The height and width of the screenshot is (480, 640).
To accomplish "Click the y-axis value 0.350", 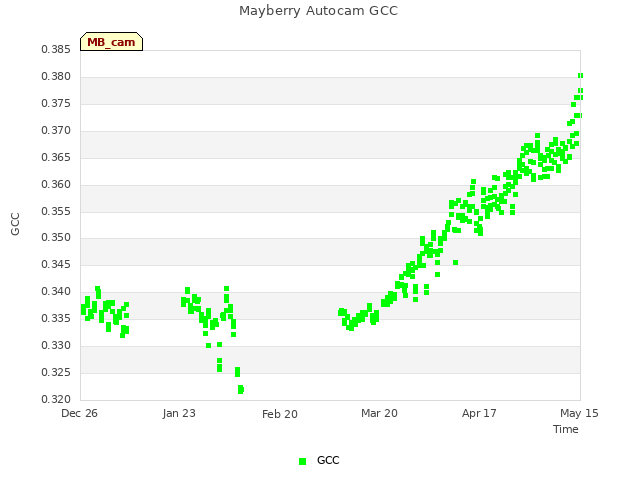I will click(x=56, y=237).
